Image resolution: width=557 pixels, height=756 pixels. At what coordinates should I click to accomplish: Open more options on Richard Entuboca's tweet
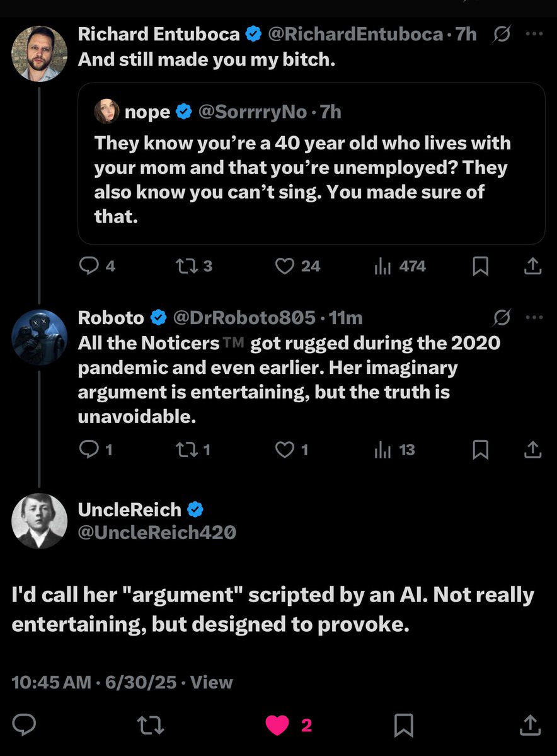click(534, 34)
